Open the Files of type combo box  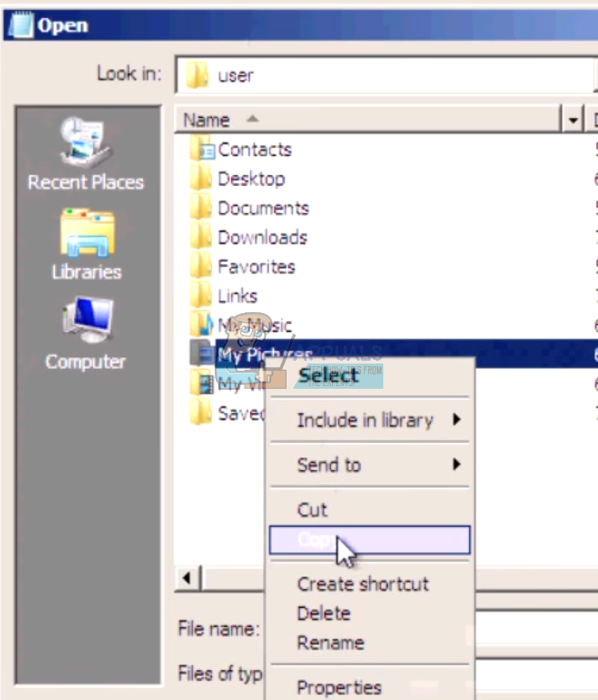(x=537, y=674)
